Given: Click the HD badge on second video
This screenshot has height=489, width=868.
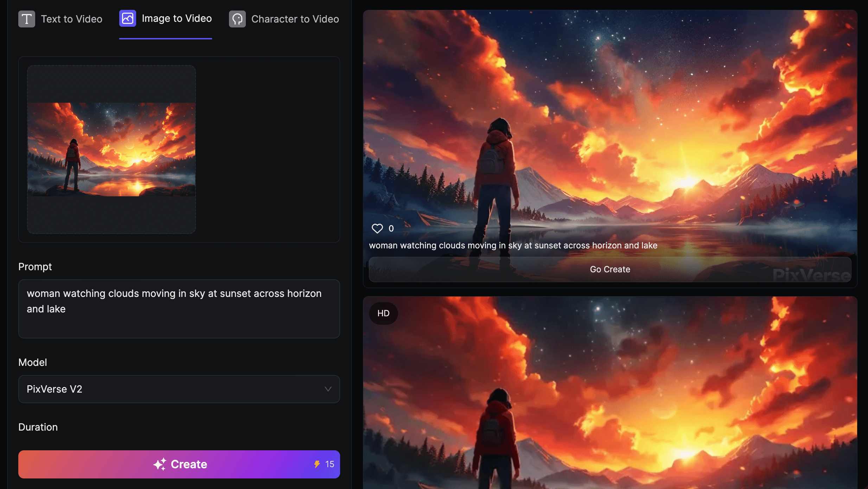Looking at the screenshot, I should [x=383, y=313].
